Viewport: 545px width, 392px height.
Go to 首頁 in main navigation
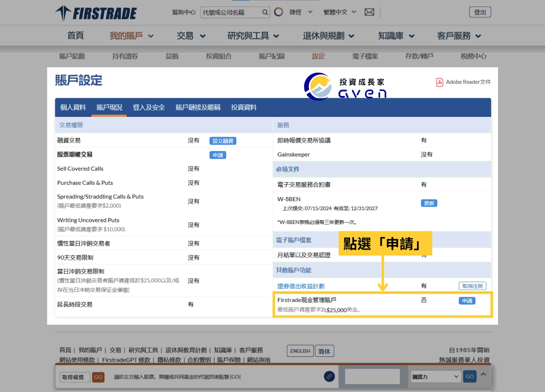click(75, 36)
